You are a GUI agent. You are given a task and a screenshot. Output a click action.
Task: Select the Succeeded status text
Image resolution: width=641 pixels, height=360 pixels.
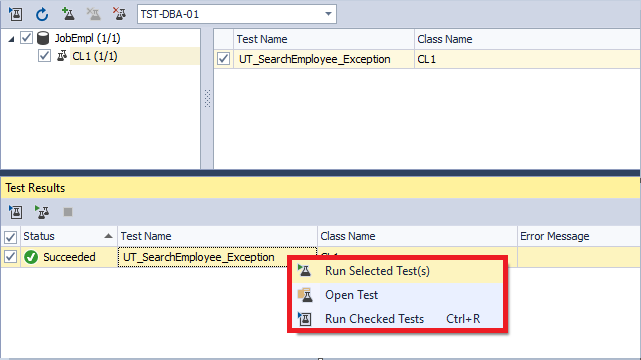coord(69,257)
